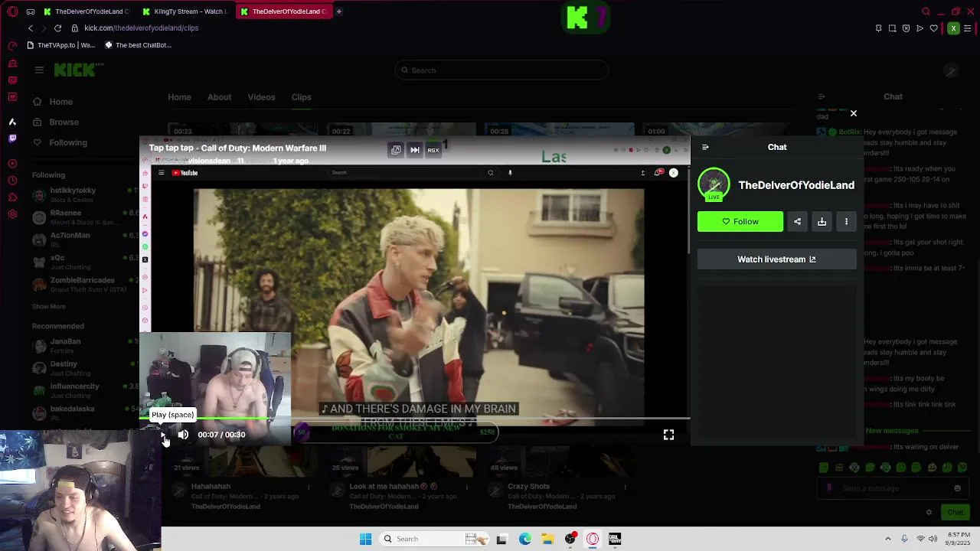Open the Opera easy setup menu icon

[968, 28]
